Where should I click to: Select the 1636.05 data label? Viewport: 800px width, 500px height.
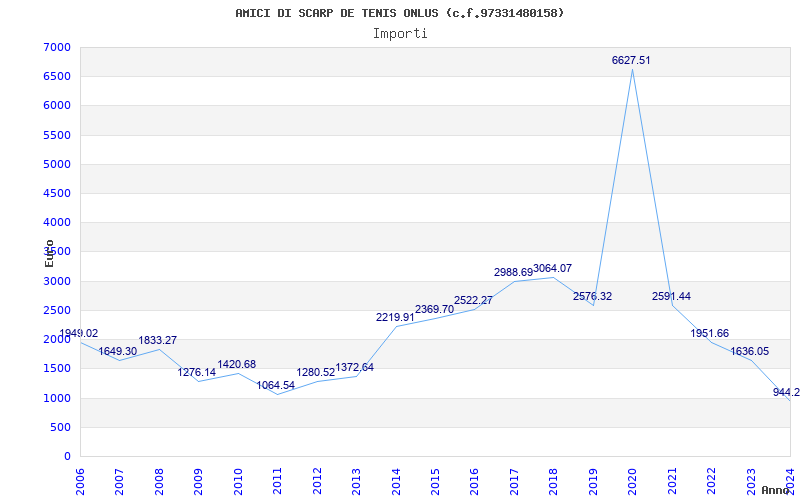tap(749, 352)
